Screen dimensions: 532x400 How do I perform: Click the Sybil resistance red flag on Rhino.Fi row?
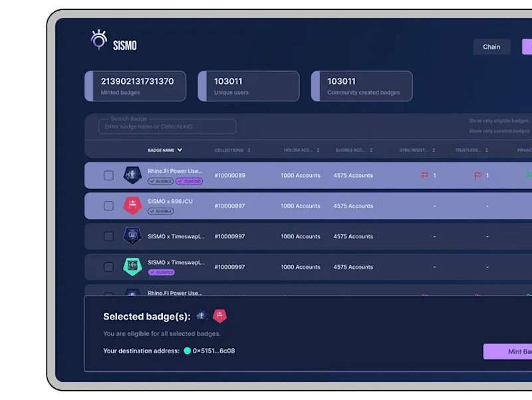425,175
